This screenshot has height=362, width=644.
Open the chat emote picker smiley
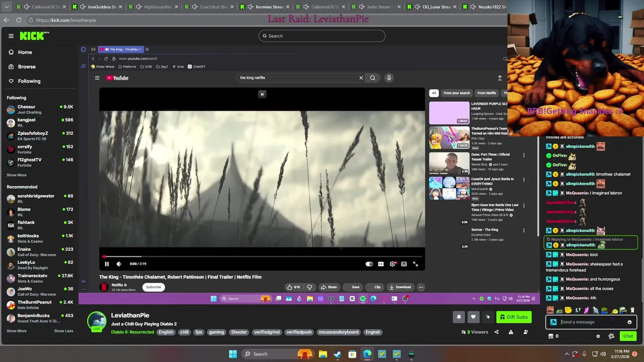(629, 322)
